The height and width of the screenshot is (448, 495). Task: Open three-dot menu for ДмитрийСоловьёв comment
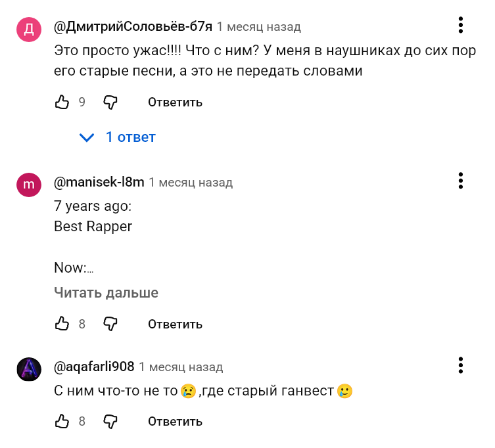461,26
